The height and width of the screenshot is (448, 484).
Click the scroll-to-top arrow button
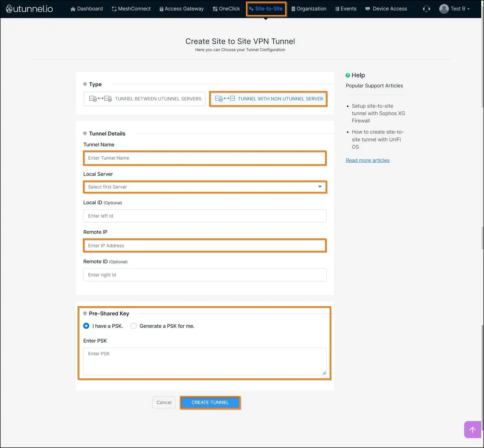click(473, 430)
